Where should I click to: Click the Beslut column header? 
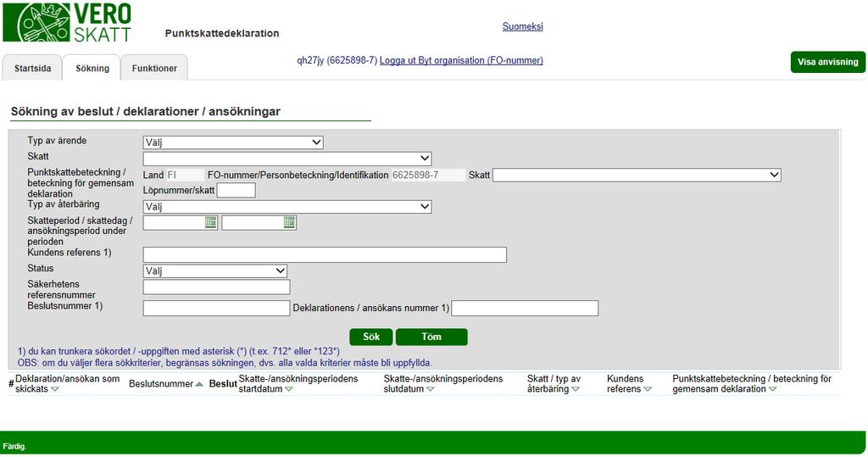pos(223,384)
